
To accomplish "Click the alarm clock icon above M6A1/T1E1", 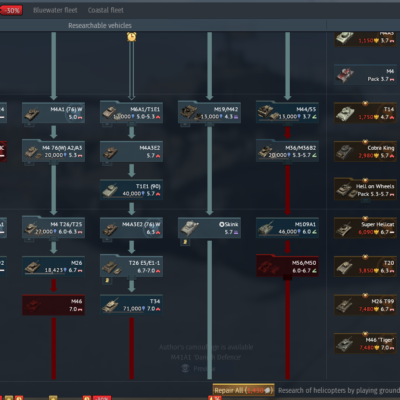I will pos(132,36).
